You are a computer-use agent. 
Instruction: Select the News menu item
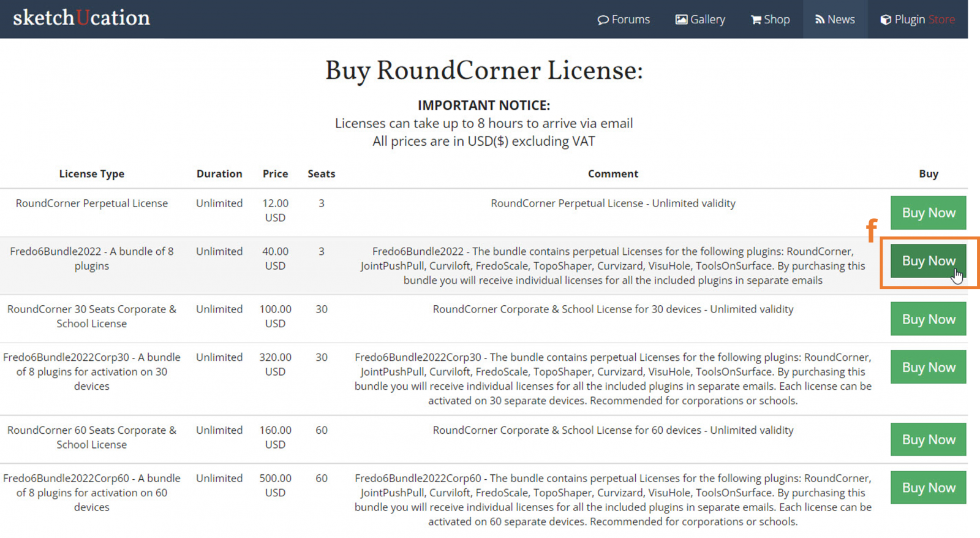pos(835,20)
